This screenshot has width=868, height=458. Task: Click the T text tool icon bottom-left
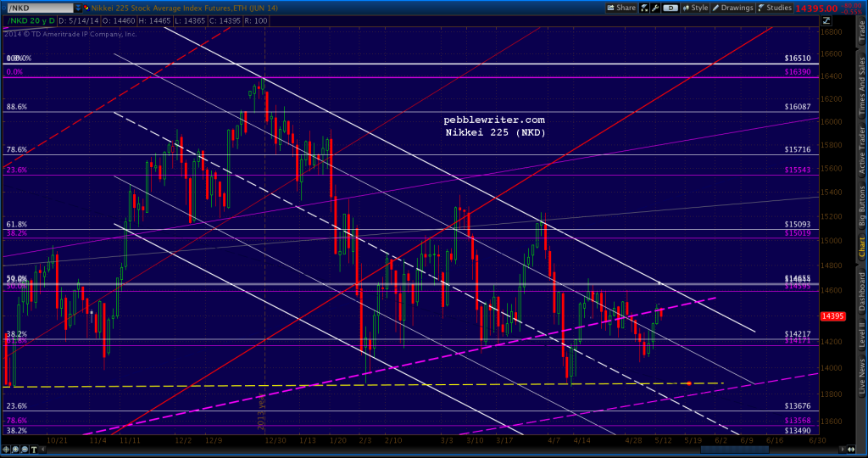34,450
